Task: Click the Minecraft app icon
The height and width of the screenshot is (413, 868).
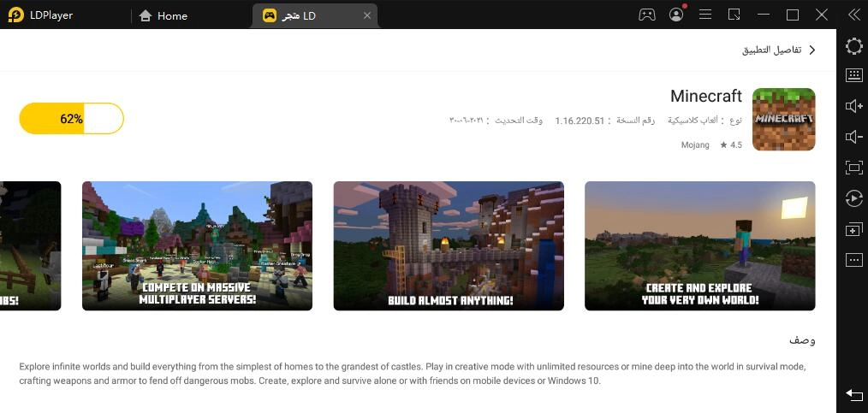Action: [783, 119]
